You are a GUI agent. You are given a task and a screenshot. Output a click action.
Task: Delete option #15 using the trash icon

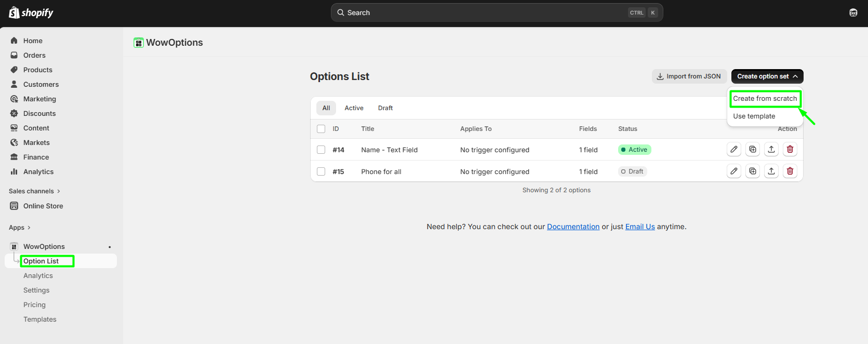[x=790, y=171]
